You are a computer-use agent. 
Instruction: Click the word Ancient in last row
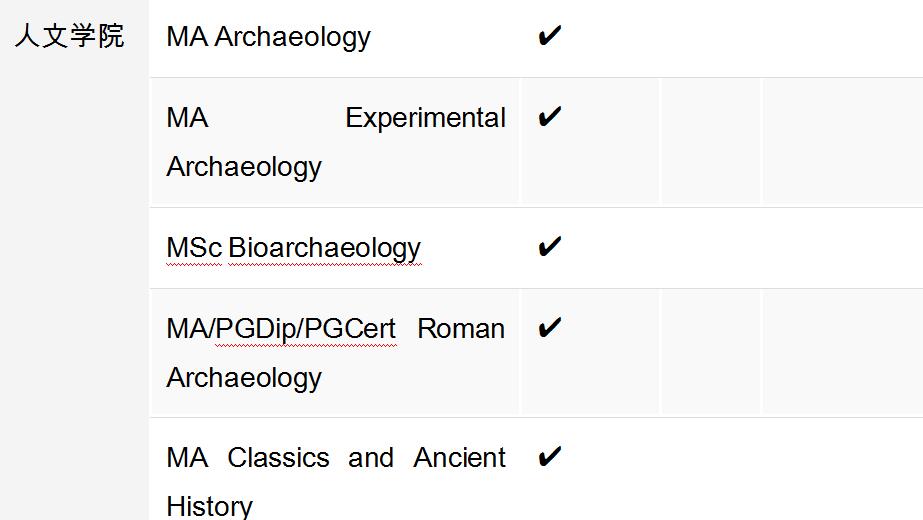(x=459, y=458)
